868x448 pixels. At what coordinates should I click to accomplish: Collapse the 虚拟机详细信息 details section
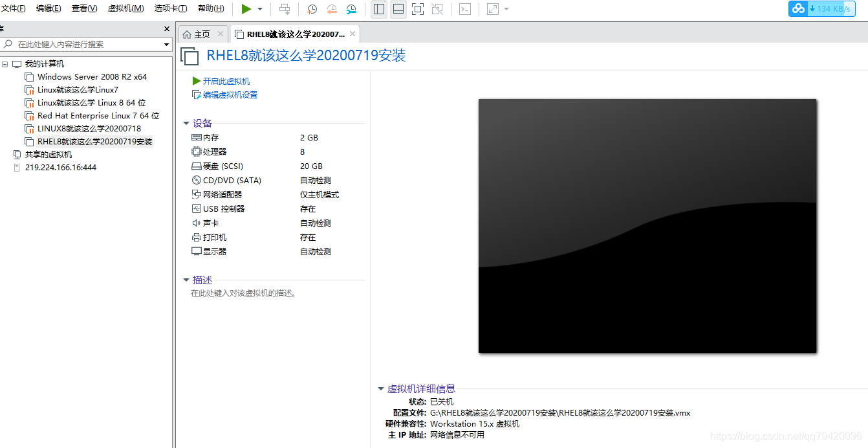(380, 389)
